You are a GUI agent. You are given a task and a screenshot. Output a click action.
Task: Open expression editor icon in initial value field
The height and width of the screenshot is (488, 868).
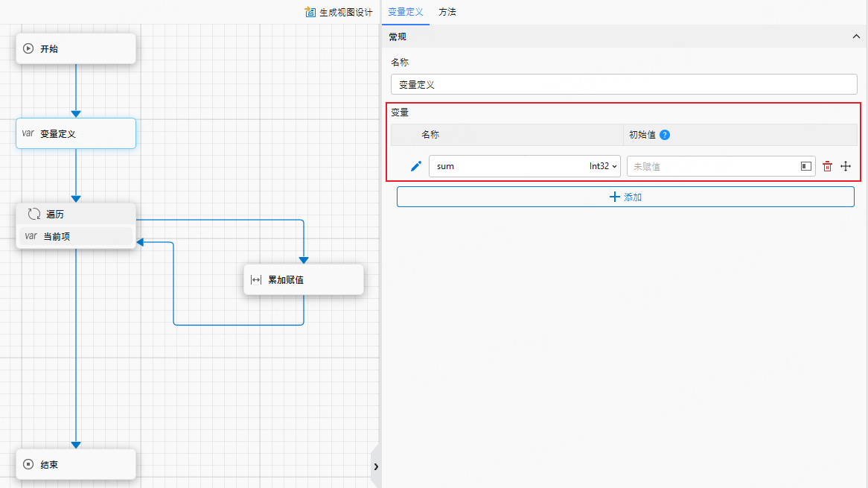(x=806, y=167)
